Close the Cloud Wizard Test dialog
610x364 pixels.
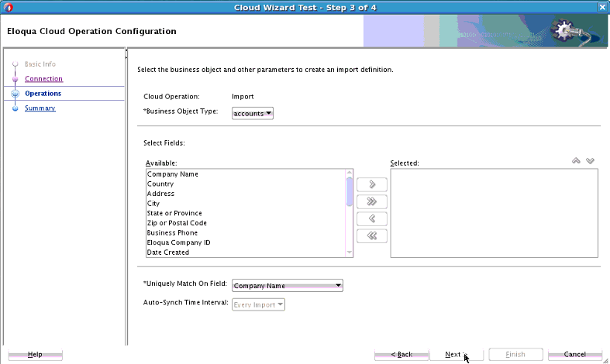coord(601,8)
